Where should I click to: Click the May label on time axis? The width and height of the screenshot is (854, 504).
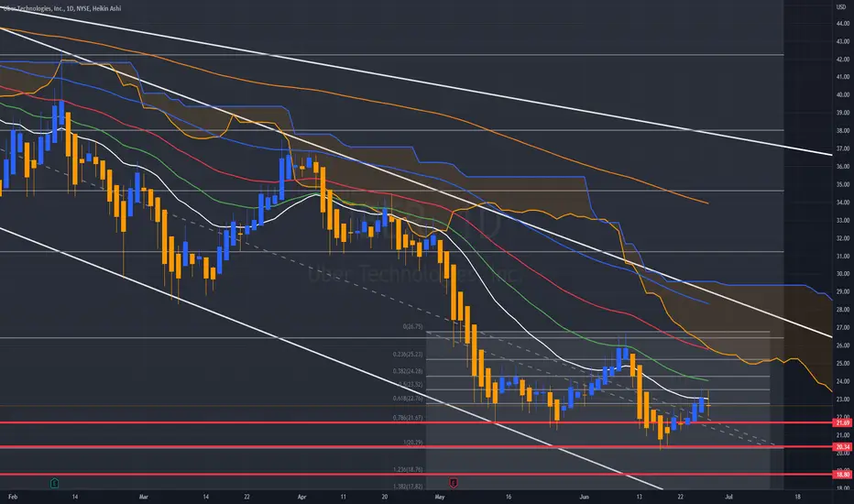[x=440, y=497]
